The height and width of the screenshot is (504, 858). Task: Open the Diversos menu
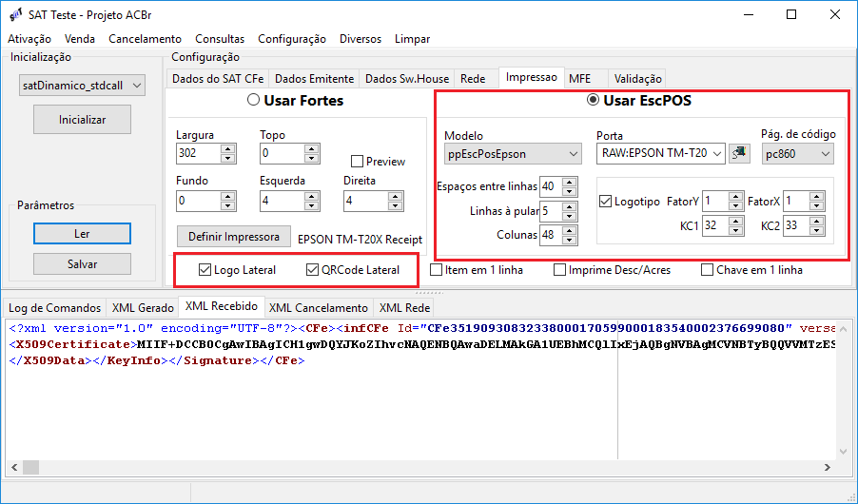pyautogui.click(x=361, y=39)
